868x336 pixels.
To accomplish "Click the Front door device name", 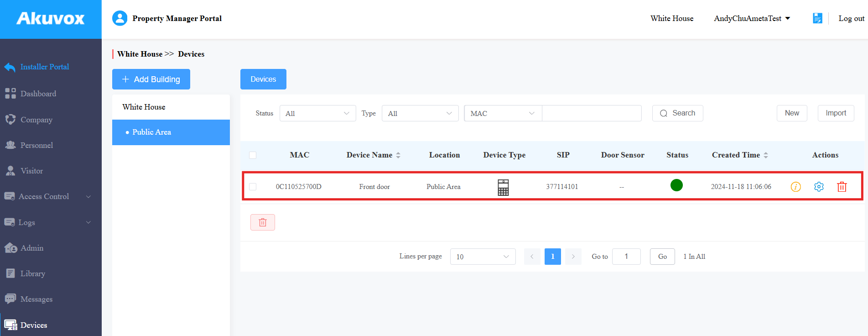I will click(374, 187).
